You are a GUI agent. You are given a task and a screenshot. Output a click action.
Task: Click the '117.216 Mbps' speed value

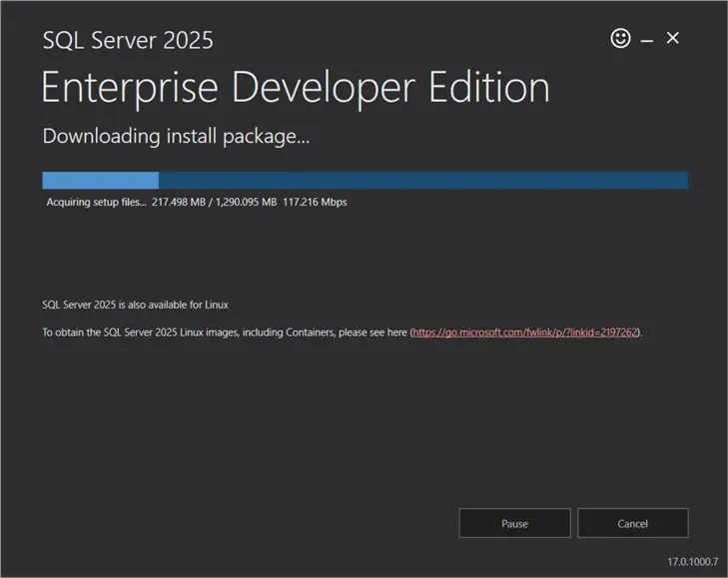[x=315, y=202]
